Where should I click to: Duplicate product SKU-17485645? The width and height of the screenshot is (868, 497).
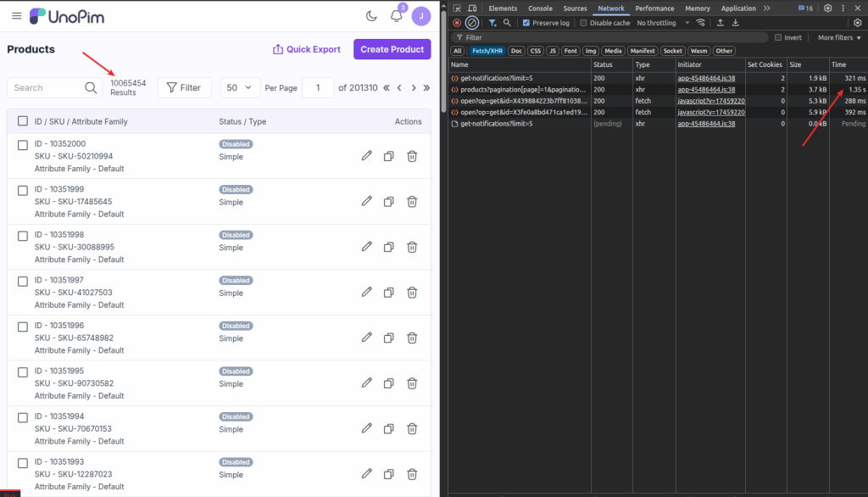coord(388,202)
